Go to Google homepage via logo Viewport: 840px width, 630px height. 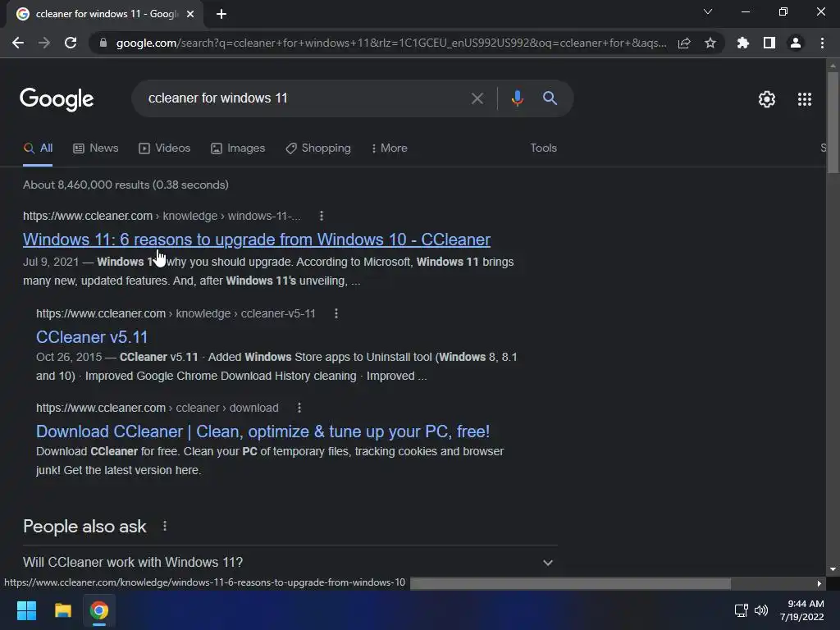(57, 99)
